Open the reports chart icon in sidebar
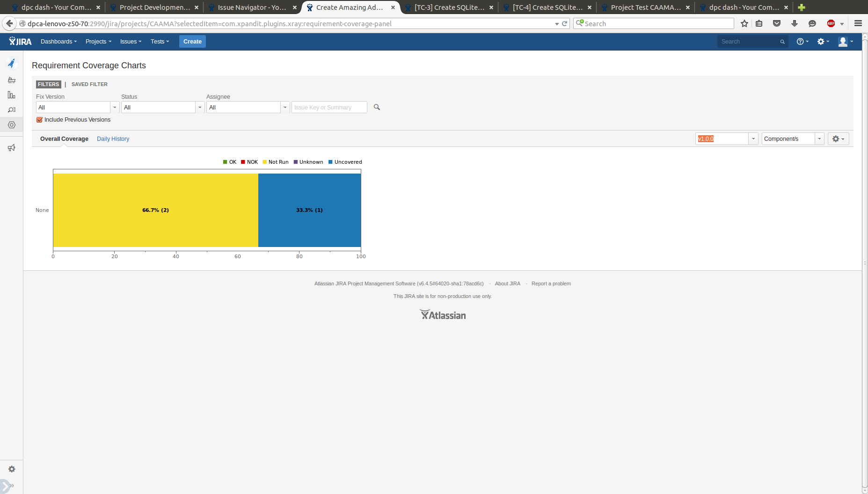Viewport: 868px width, 494px height. tap(12, 95)
